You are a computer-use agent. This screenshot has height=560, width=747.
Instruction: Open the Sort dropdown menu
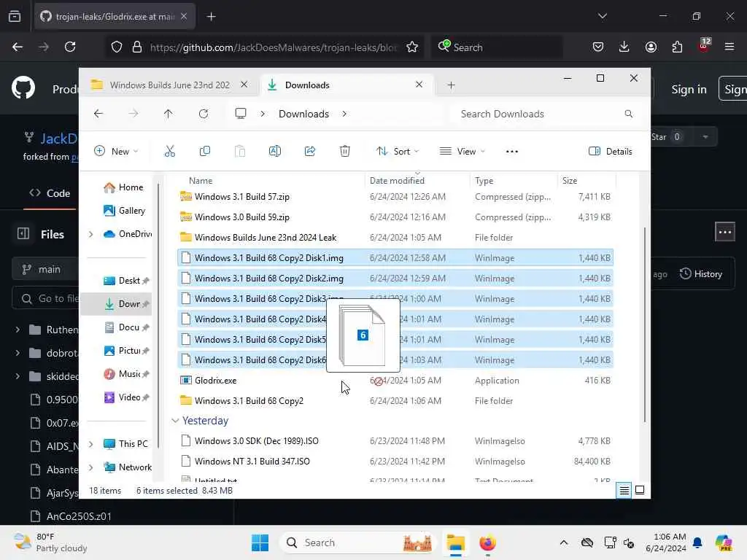pyautogui.click(x=398, y=152)
